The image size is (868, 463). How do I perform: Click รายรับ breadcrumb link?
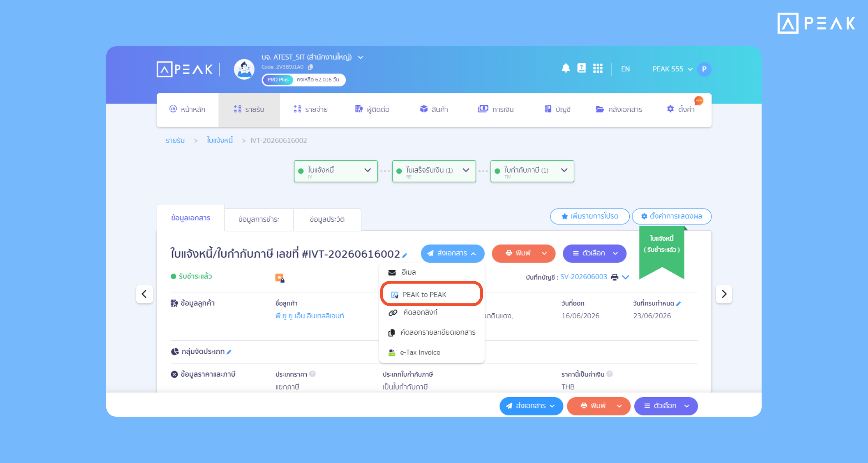pos(175,140)
